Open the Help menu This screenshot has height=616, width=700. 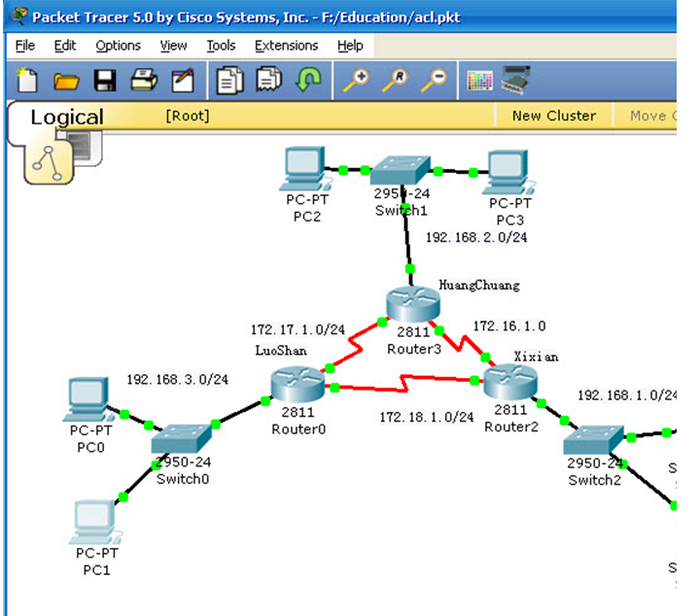coord(350,46)
